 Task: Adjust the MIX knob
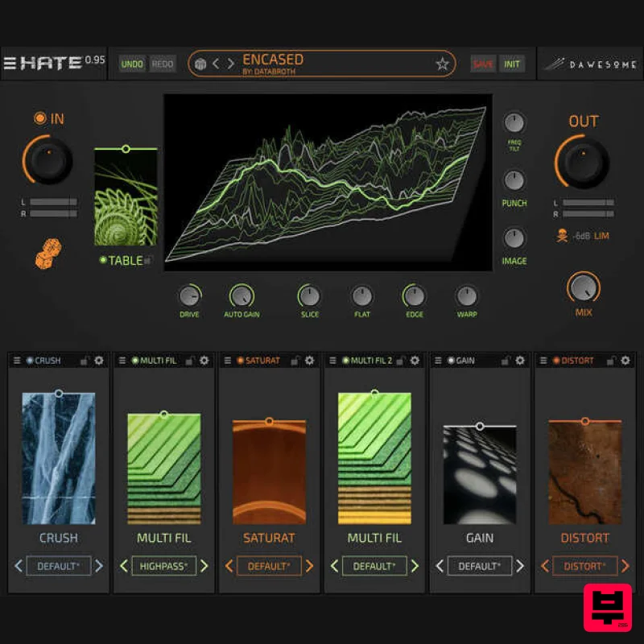coord(583,292)
